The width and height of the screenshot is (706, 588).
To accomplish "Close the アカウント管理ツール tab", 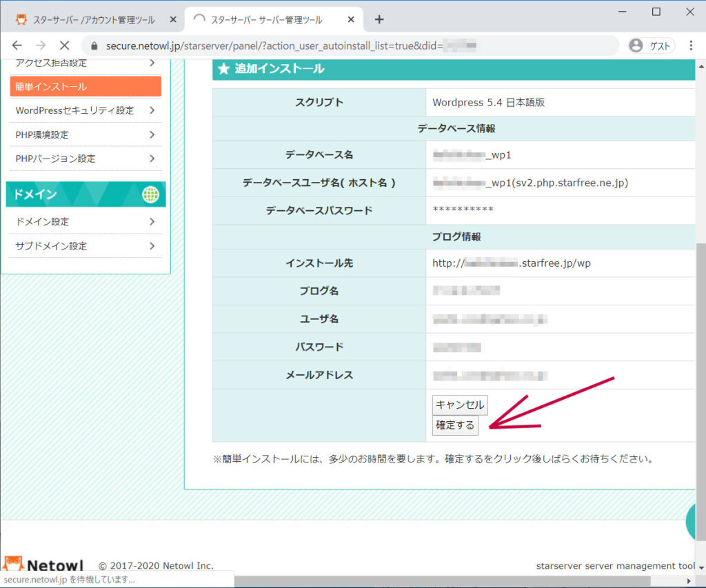I will 173,19.
